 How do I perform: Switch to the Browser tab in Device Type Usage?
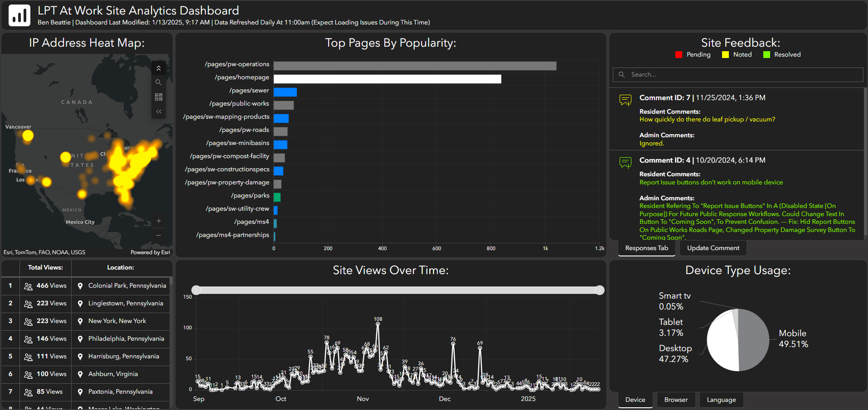pyautogui.click(x=676, y=400)
